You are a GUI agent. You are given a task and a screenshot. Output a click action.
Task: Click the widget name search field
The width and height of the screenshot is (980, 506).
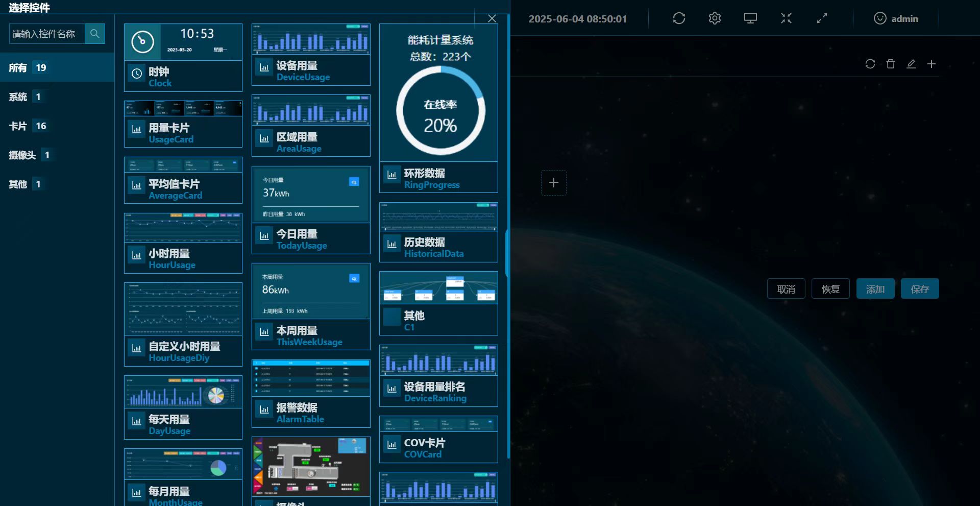click(46, 34)
